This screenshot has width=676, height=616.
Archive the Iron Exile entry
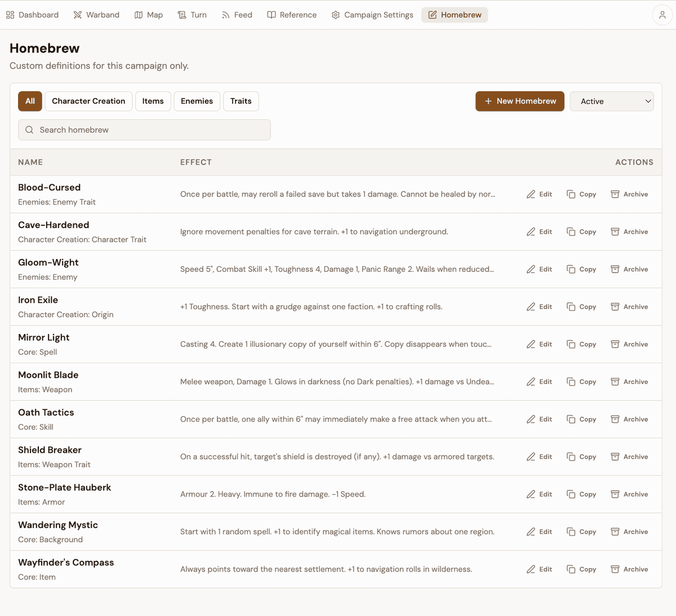click(x=630, y=307)
